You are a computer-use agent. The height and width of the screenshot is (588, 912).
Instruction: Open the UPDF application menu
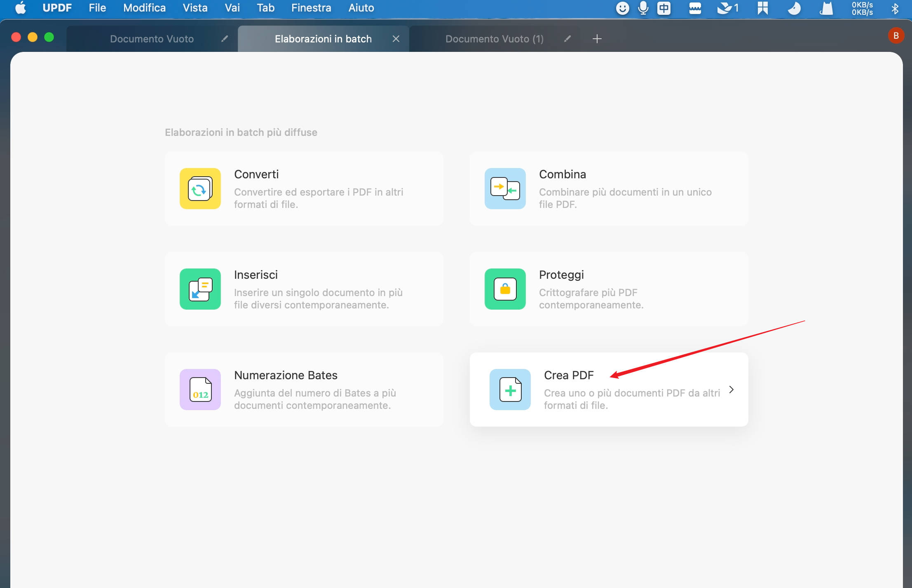tap(57, 8)
